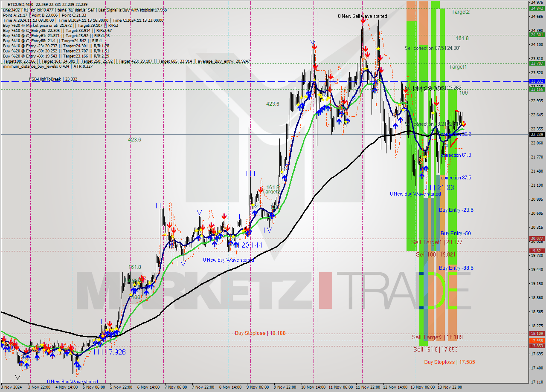This screenshot has height=392, width=546.
Task: Select the green 'Target1' label near 23.707
Action: tap(458, 67)
